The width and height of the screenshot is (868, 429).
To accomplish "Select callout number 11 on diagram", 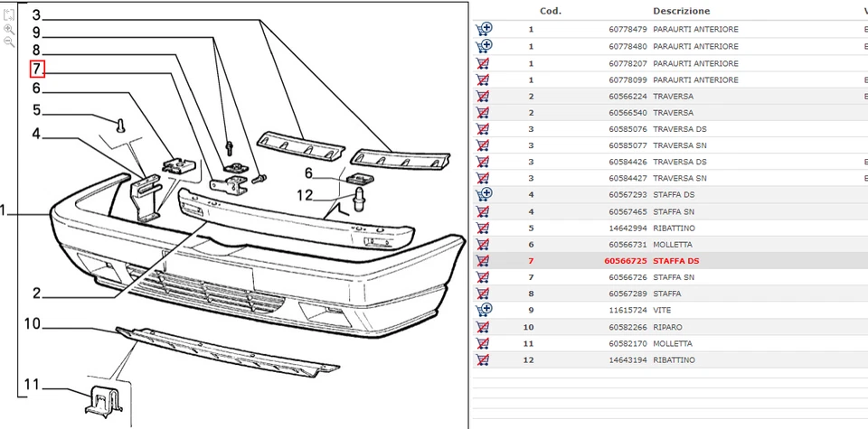I will pos(33,384).
